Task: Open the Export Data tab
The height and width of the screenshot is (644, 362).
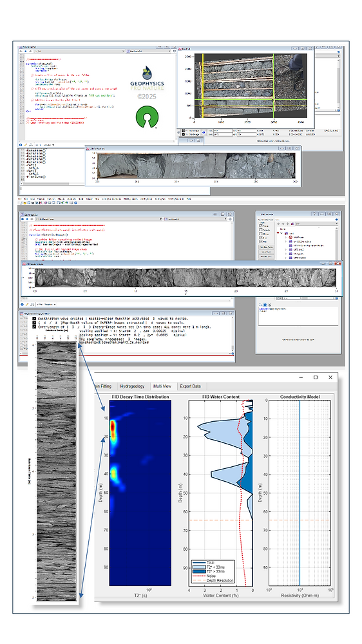Action: click(190, 386)
